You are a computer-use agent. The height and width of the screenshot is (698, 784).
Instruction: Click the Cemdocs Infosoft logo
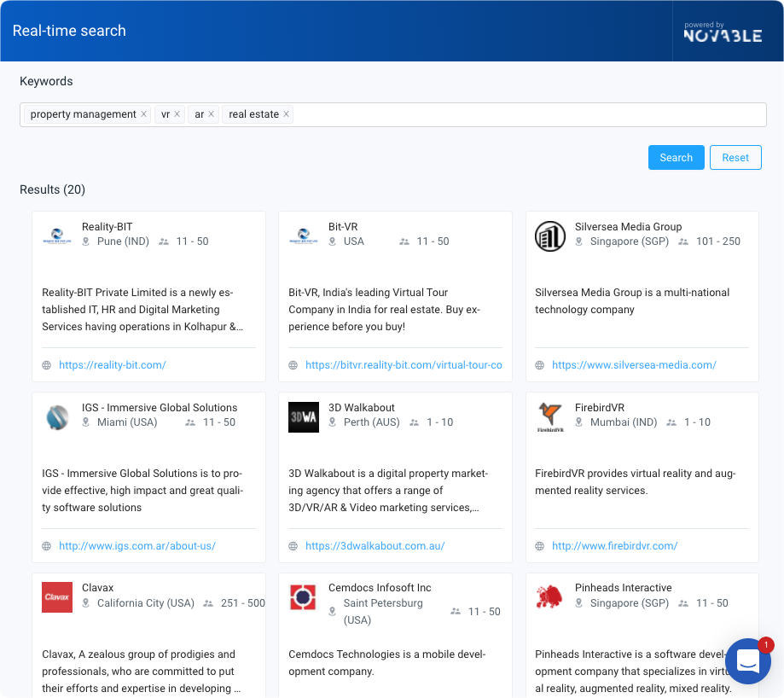(x=304, y=597)
